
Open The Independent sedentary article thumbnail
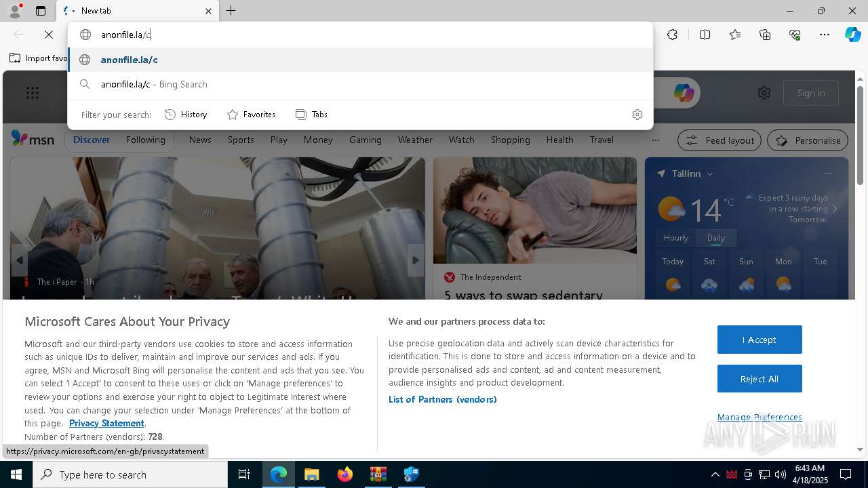(x=535, y=210)
